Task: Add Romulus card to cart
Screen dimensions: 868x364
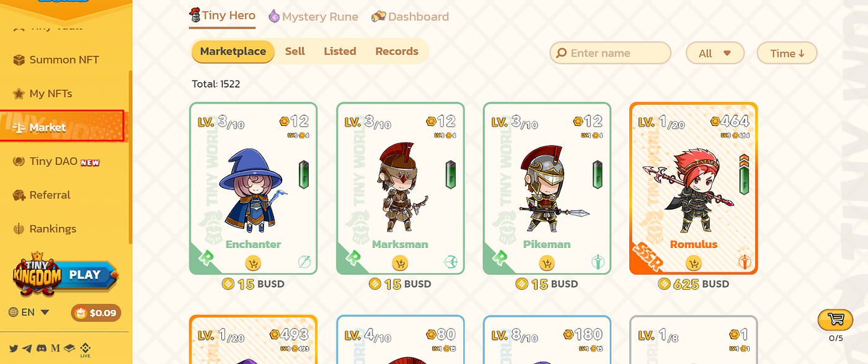Action: point(694,264)
